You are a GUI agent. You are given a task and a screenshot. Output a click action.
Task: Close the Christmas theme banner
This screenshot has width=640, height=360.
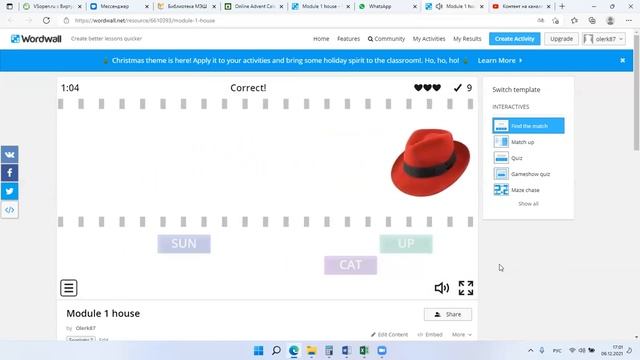(x=622, y=60)
